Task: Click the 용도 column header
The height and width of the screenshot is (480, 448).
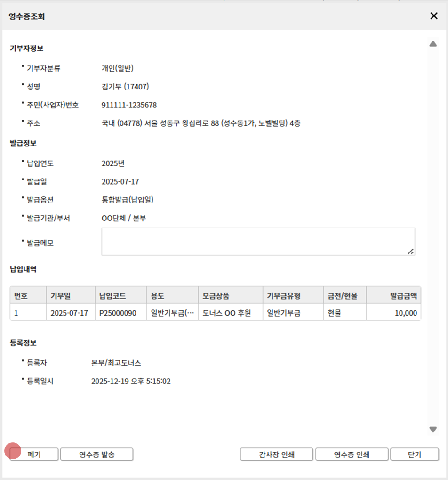Action: click(172, 296)
